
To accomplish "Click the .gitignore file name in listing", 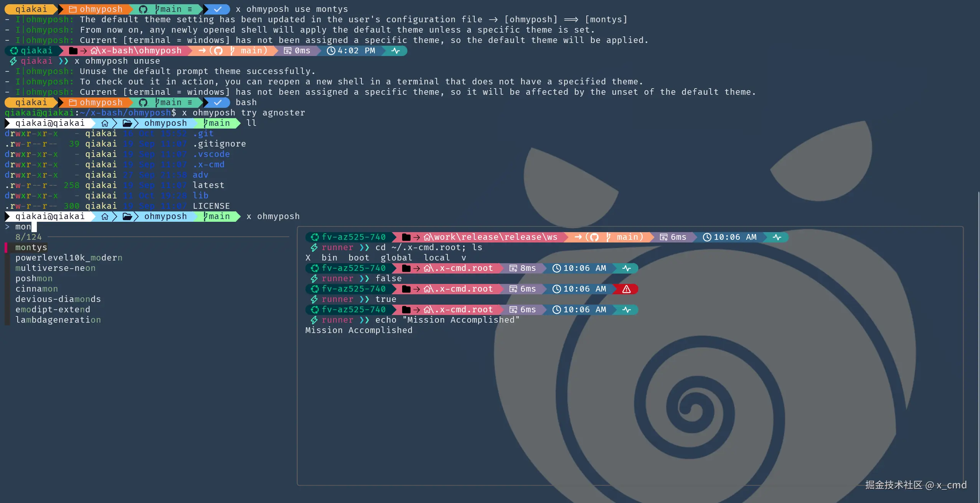I will pyautogui.click(x=219, y=144).
